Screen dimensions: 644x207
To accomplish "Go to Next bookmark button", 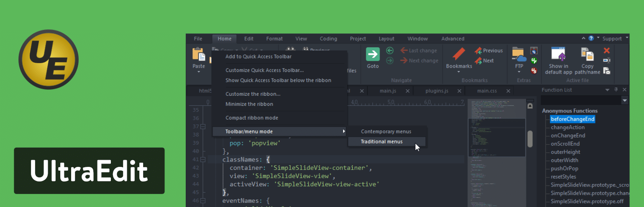I will (484, 61).
